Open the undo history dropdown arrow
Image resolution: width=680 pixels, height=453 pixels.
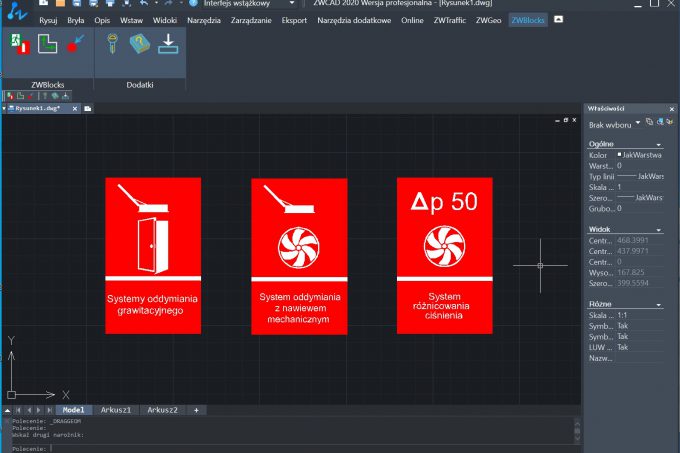pos(156,3)
